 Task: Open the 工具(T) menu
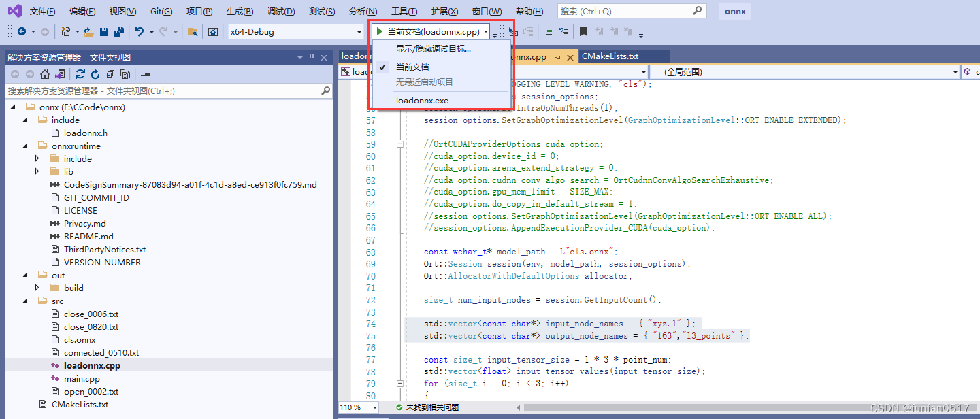pyautogui.click(x=404, y=12)
